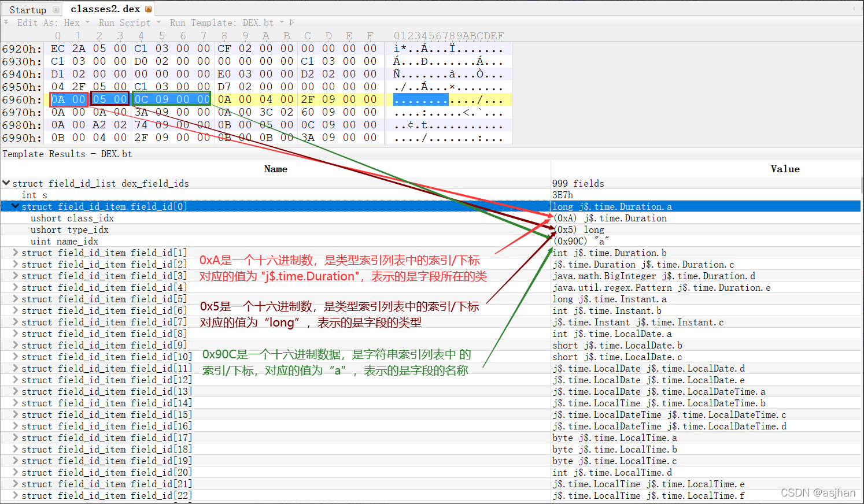This screenshot has width=864, height=504.
Task: Expand the field_id[2] struct node
Action: pos(16,264)
